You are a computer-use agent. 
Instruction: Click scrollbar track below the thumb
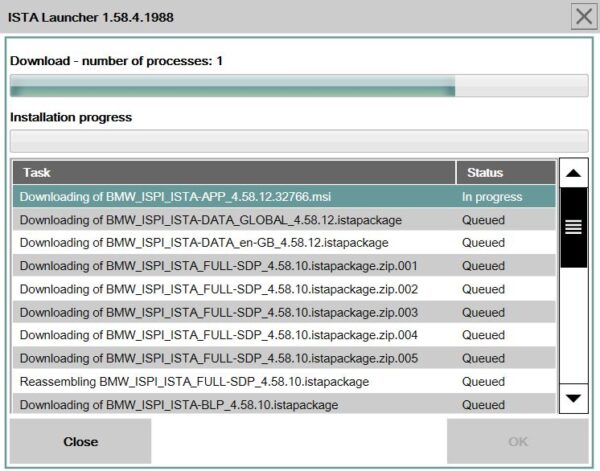pos(573,326)
